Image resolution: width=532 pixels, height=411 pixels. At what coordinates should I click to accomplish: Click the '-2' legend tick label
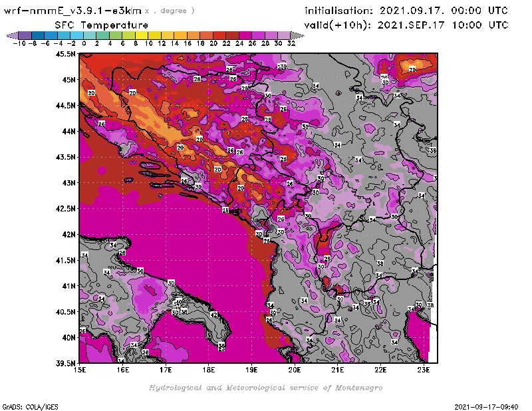[71, 43]
